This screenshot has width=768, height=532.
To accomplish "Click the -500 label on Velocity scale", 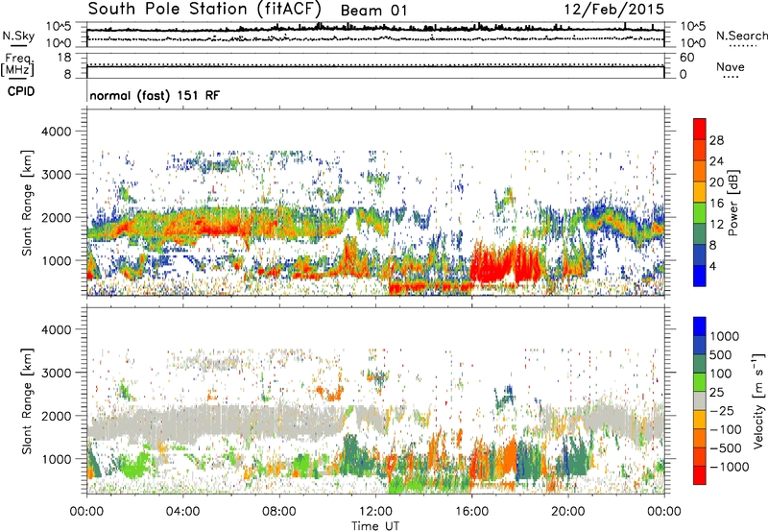I will [726, 447].
